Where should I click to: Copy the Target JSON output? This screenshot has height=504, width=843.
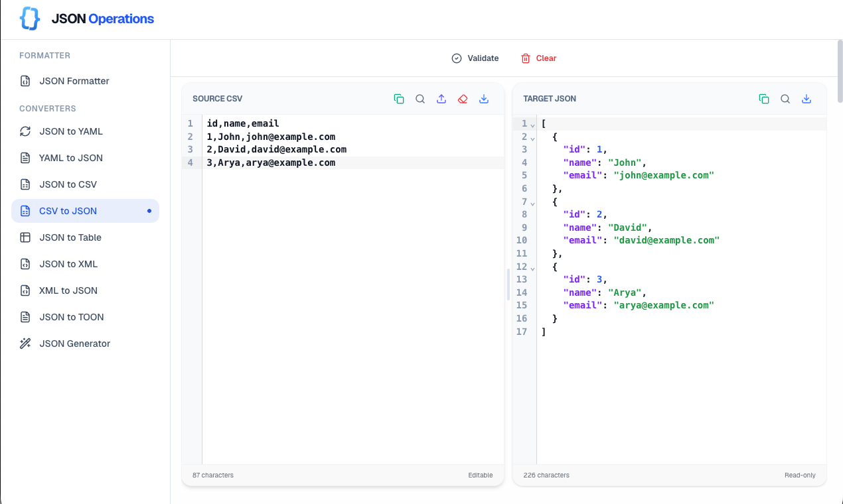click(x=764, y=98)
